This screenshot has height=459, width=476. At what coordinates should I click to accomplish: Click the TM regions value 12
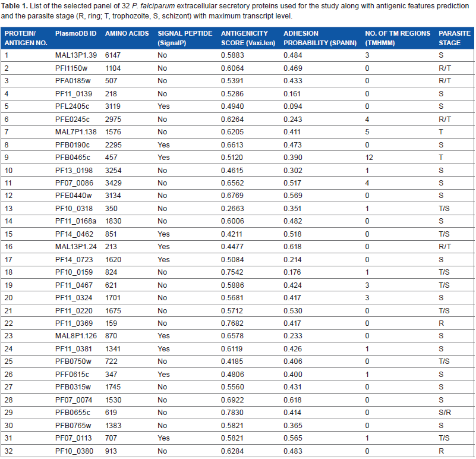[369, 158]
